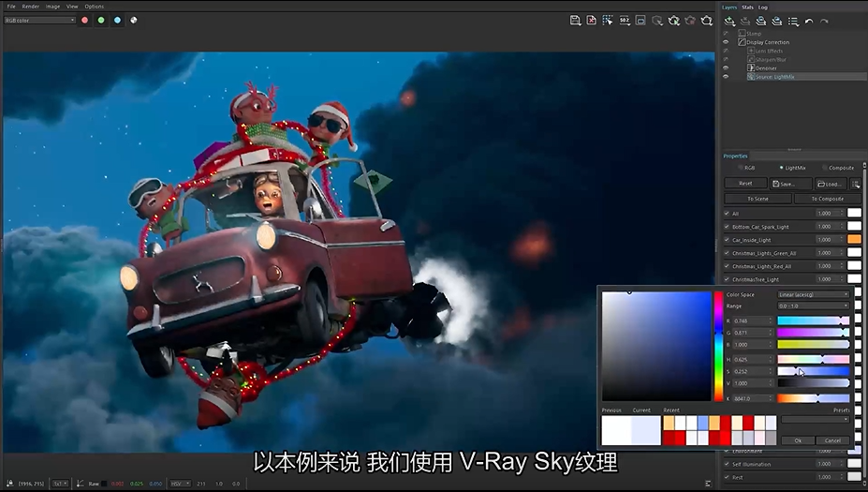The height and width of the screenshot is (492, 868).
Task: Click the Save... LightMix button
Action: pyautogui.click(x=790, y=184)
